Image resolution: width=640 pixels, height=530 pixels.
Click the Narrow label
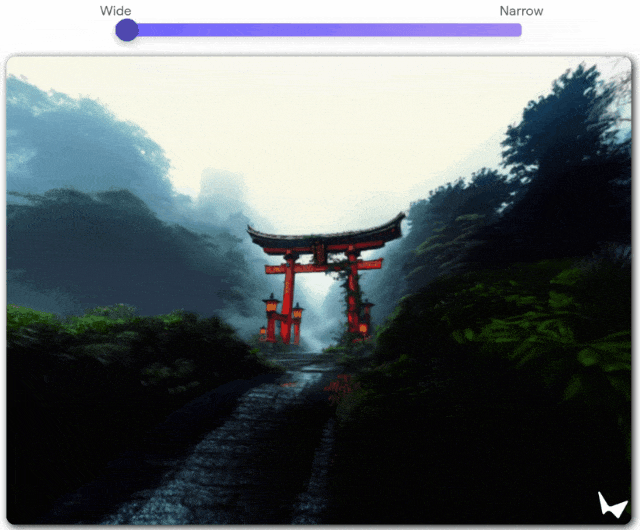pos(521,11)
